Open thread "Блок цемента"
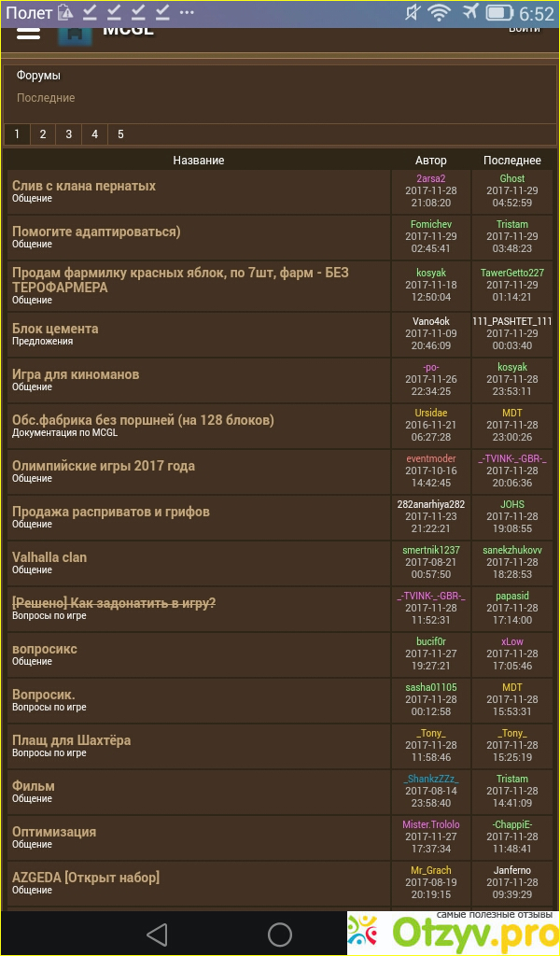 tap(55, 329)
